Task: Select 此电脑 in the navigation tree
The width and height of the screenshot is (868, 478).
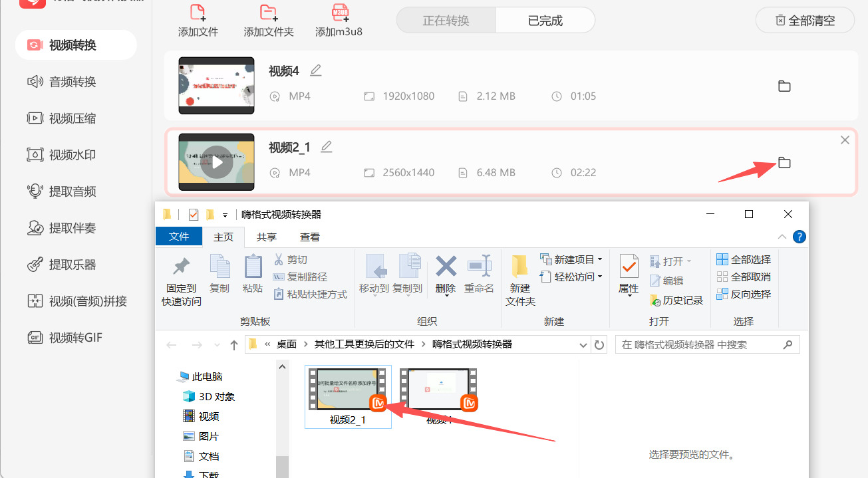Action: pos(200,376)
